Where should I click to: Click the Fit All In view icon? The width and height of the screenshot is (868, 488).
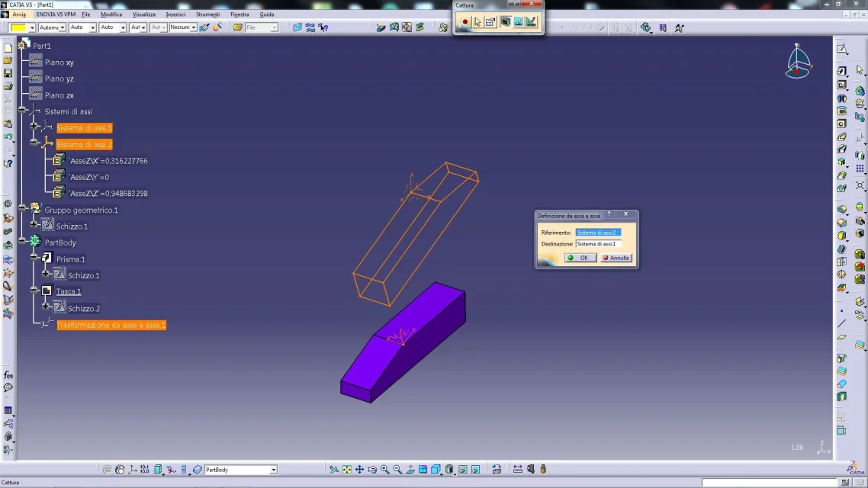pos(346,470)
